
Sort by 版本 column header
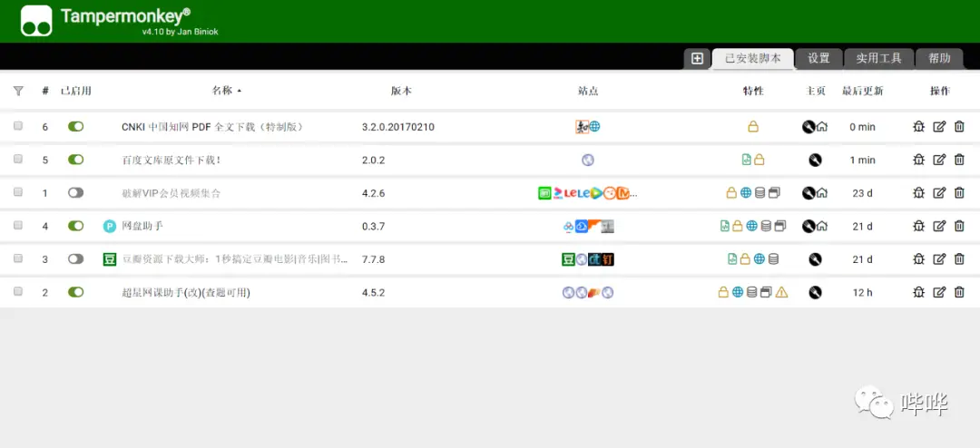(401, 92)
